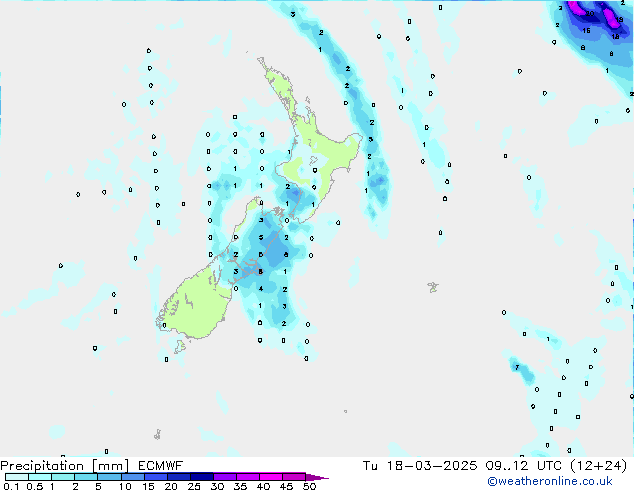Click the '09..12 UTC' time text
The image size is (634, 490).
[x=524, y=466]
